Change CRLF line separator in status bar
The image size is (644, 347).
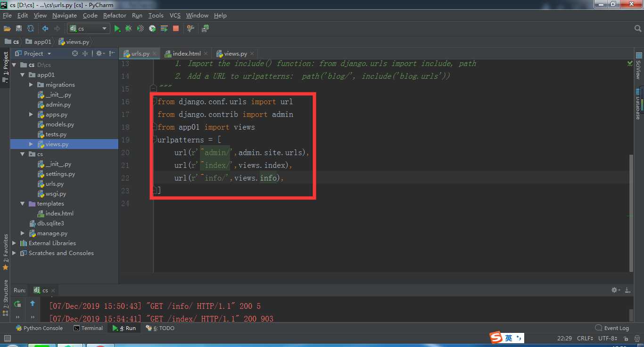coord(586,338)
